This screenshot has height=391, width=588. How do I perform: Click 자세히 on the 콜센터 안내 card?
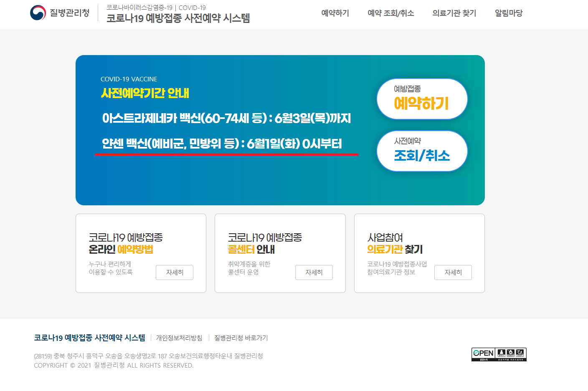tap(314, 272)
